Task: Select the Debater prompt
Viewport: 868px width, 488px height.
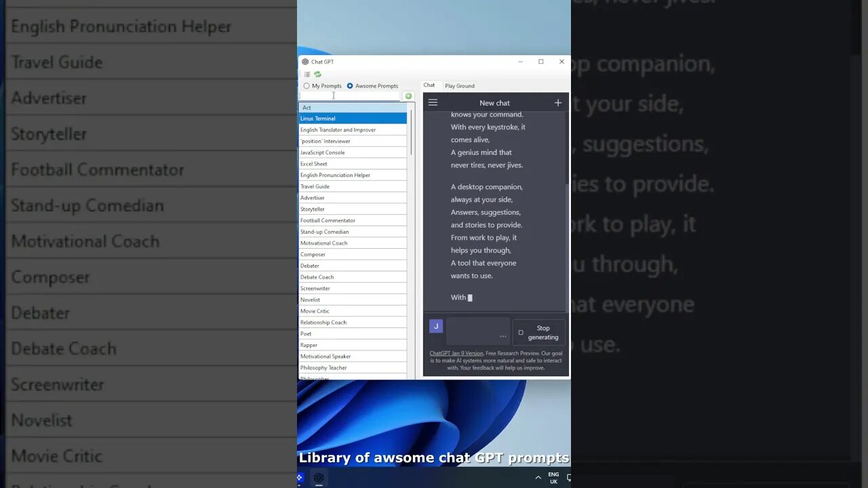Action: pyautogui.click(x=353, y=266)
